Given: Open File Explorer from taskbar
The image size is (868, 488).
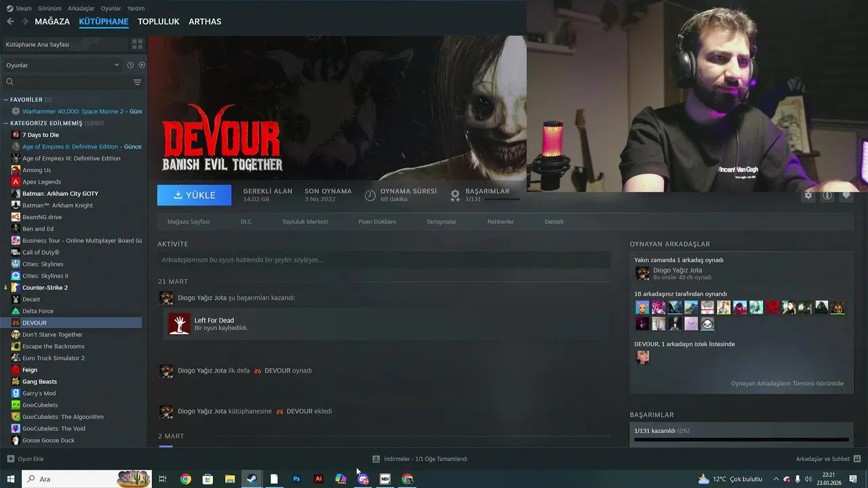Looking at the screenshot, I should [x=230, y=479].
